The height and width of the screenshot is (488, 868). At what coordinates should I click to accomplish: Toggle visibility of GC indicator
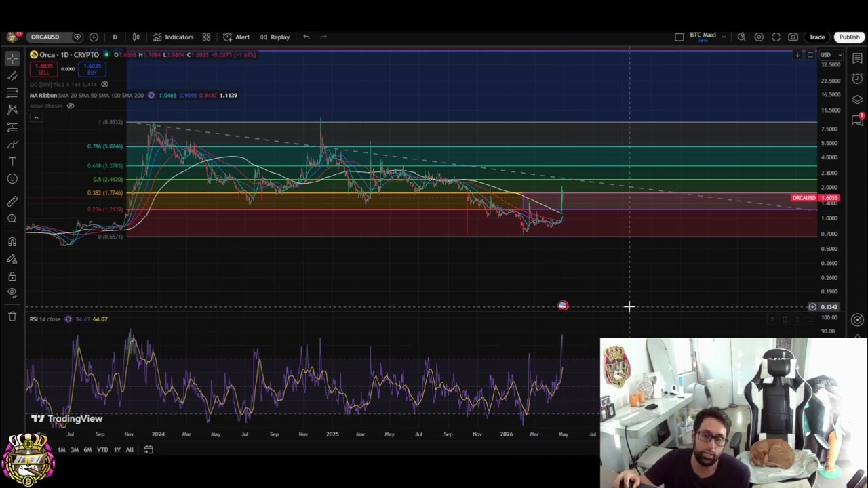(104, 84)
